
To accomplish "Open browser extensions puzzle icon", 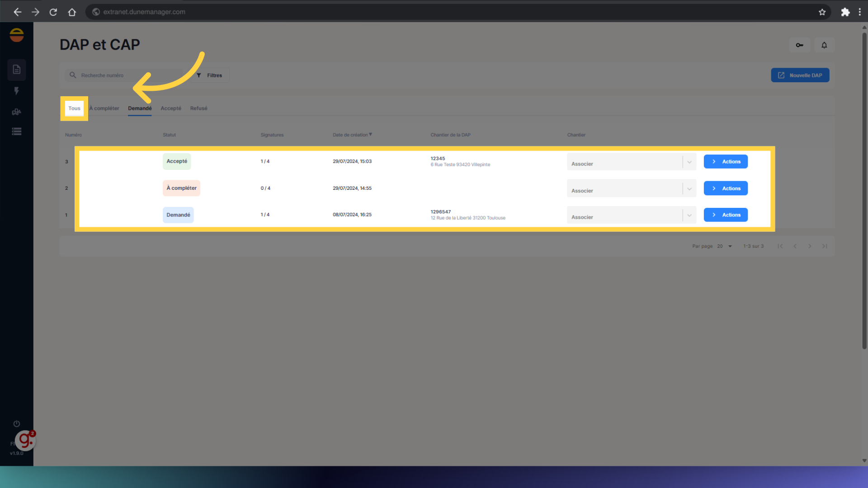I will (845, 12).
